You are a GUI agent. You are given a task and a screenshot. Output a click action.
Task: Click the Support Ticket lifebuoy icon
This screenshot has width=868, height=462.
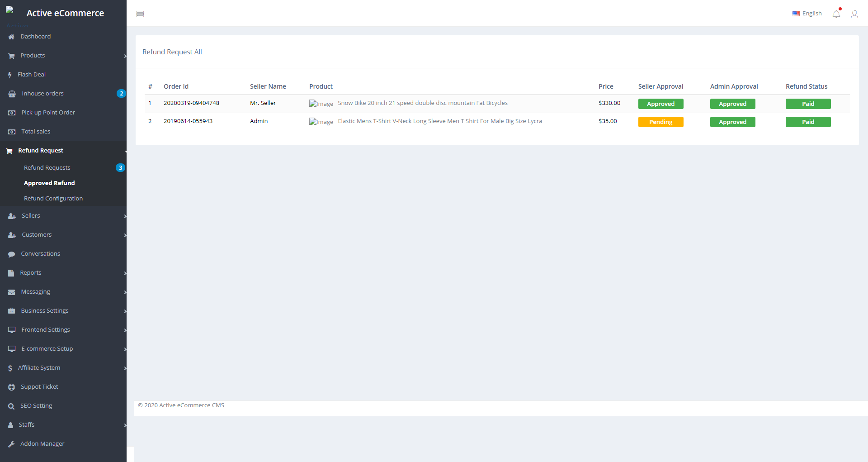[12, 387]
